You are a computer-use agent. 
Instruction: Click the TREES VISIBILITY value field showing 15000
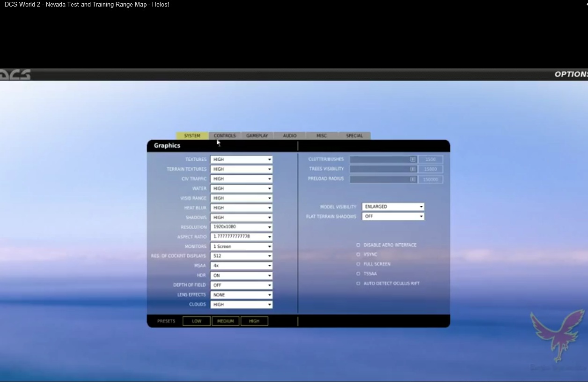pos(431,169)
